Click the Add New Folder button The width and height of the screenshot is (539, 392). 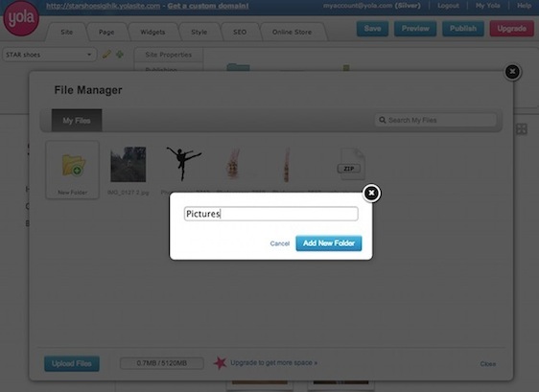click(329, 243)
